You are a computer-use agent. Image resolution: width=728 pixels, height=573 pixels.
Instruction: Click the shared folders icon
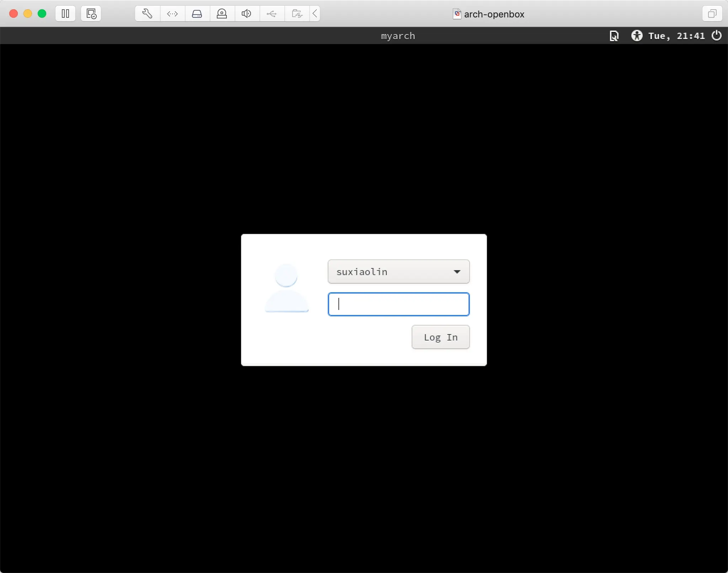tap(297, 14)
